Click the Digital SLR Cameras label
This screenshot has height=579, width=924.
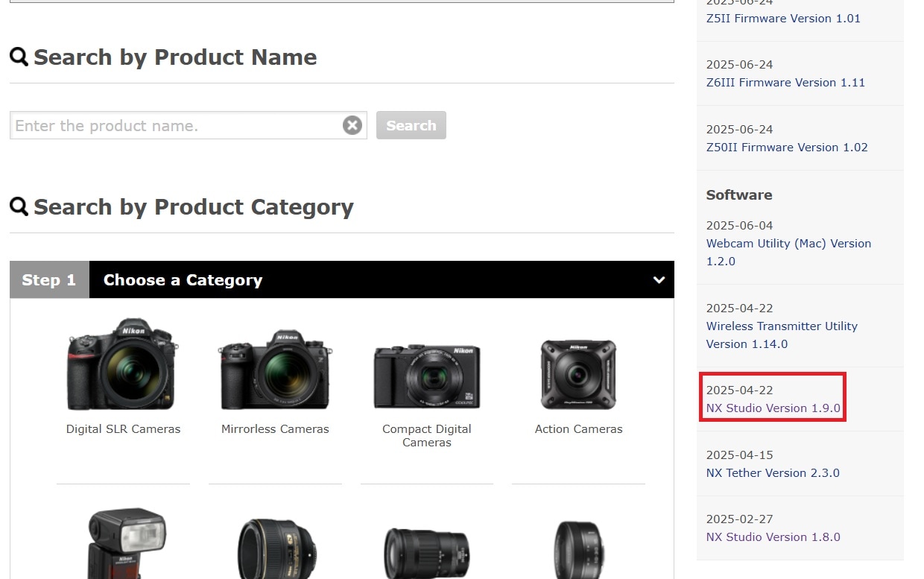tap(123, 429)
